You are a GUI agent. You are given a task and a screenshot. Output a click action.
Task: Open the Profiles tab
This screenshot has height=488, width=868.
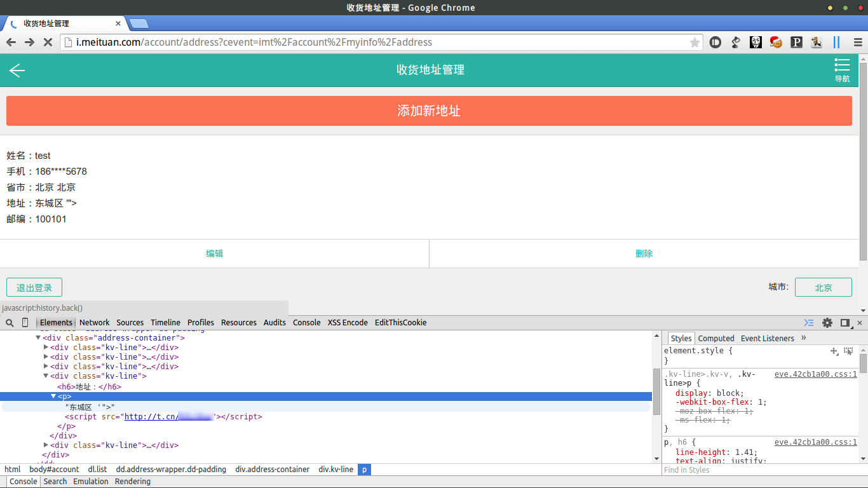click(x=201, y=323)
